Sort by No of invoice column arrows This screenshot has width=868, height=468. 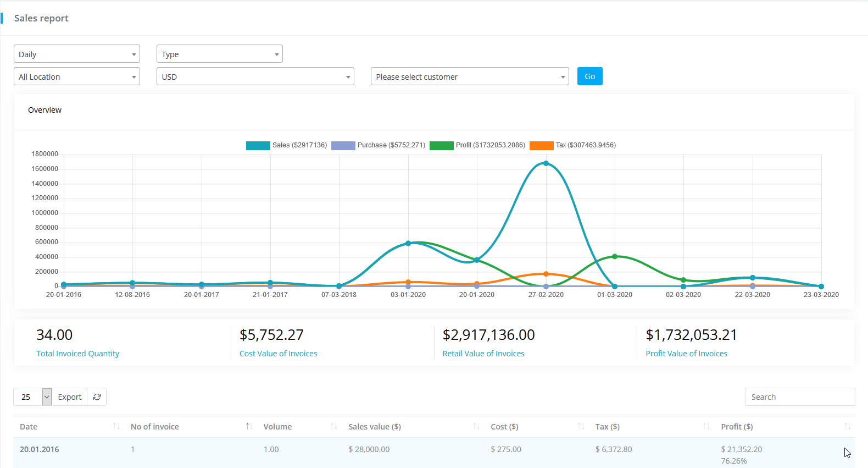click(x=249, y=427)
